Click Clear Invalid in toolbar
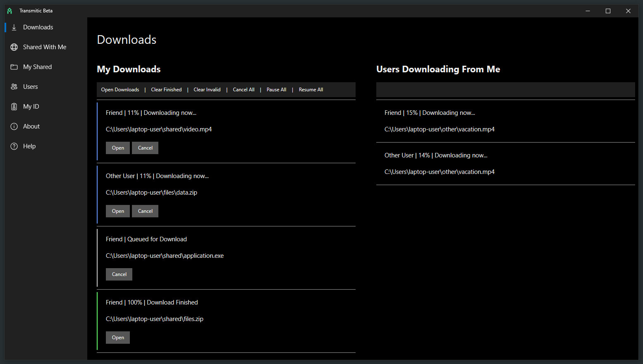This screenshot has height=364, width=643. coord(207,90)
